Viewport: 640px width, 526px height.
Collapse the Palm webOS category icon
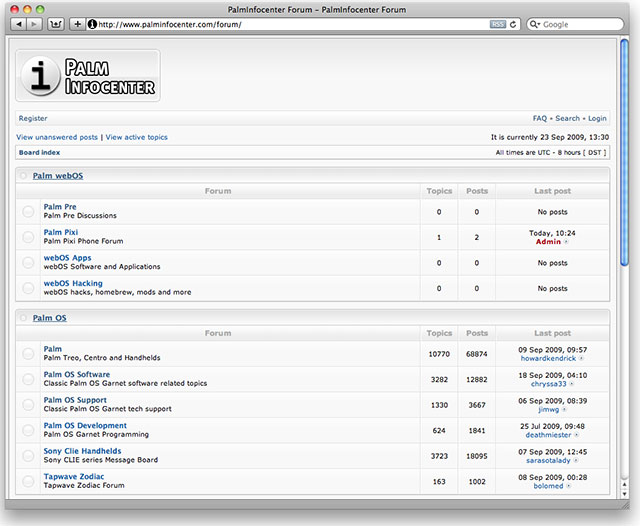24,176
